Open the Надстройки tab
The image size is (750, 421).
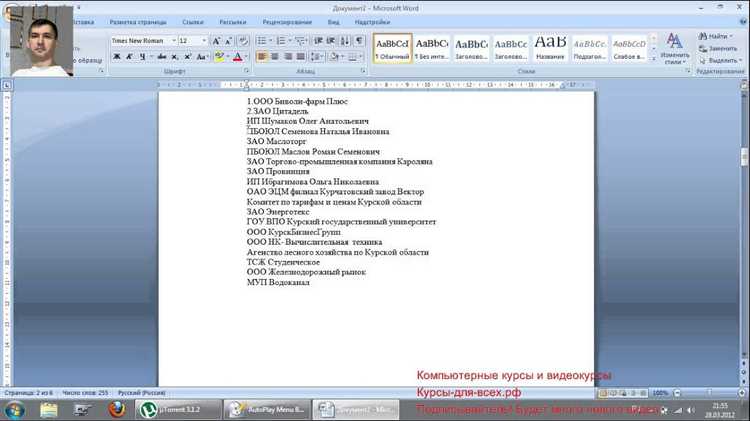(372, 22)
